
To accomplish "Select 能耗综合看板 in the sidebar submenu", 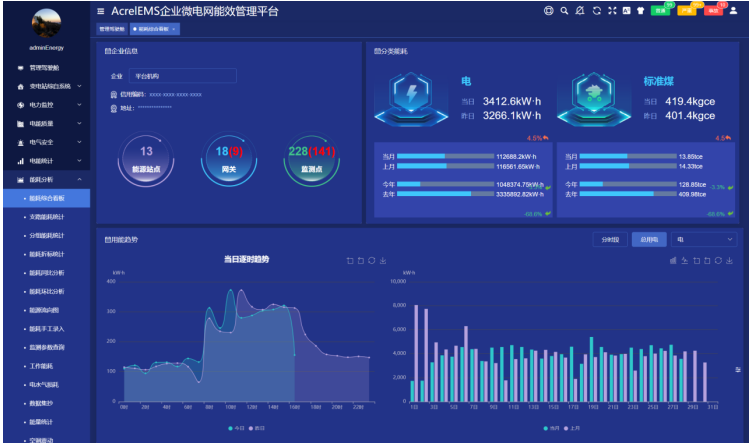I will [x=47, y=198].
